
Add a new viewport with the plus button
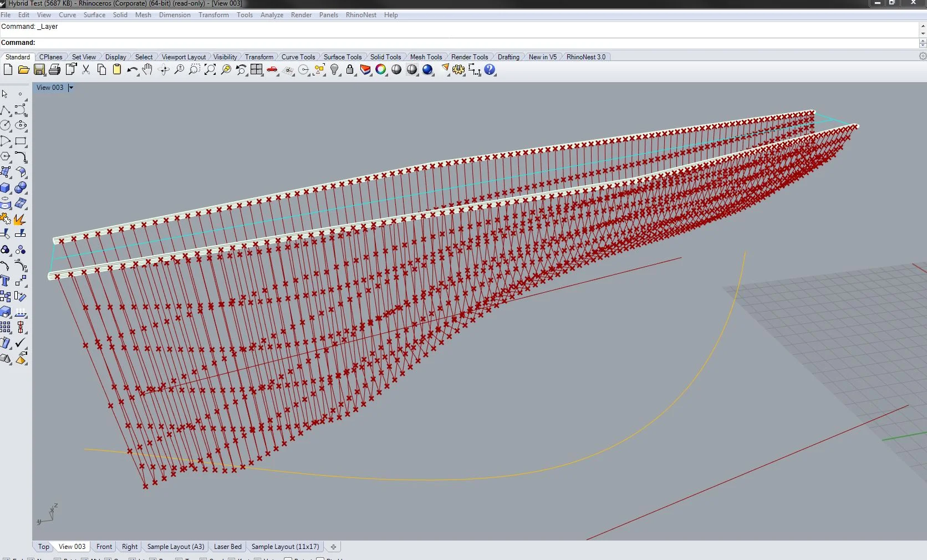tap(333, 547)
